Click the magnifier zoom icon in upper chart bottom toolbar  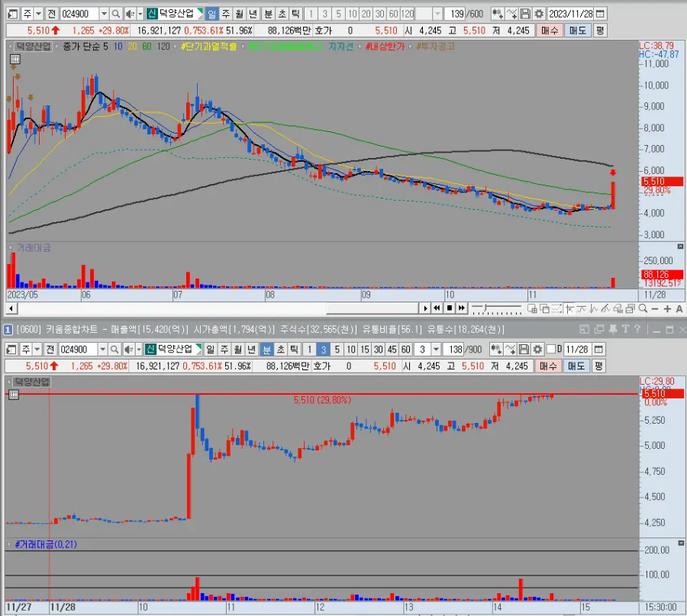643,308
